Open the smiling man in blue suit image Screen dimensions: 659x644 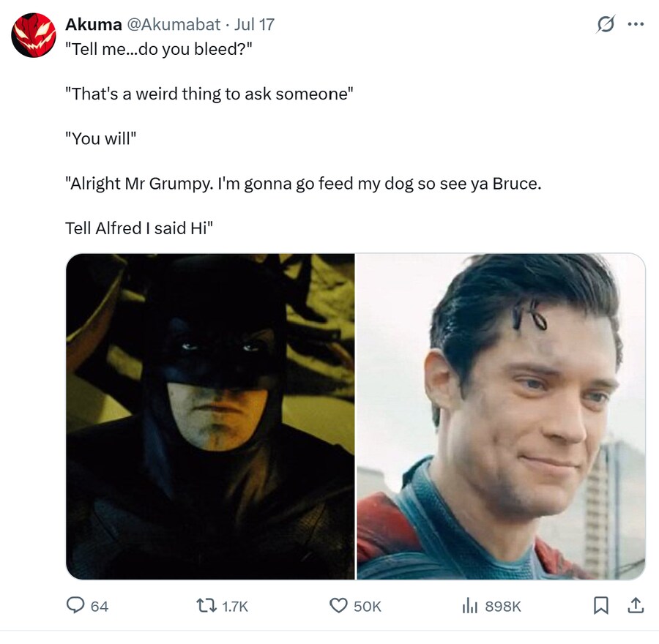501,416
